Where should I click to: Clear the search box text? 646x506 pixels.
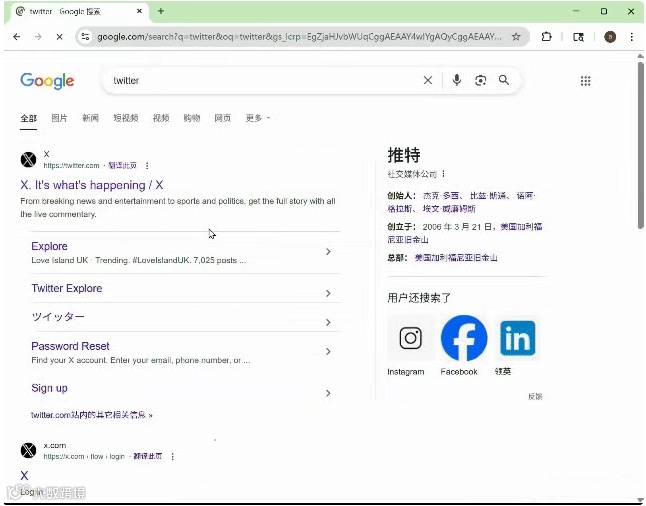pos(428,80)
